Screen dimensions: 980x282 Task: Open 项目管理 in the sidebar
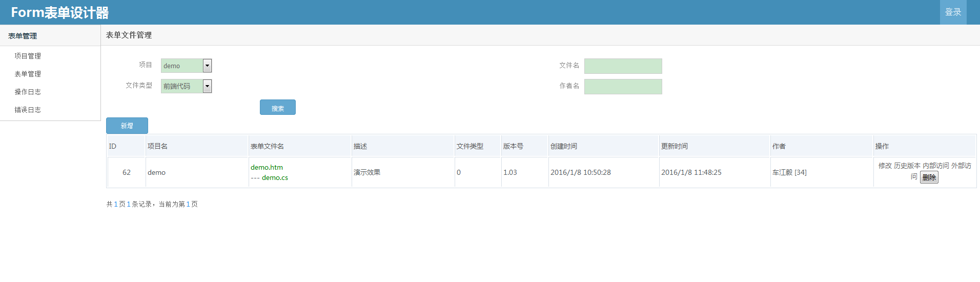[x=28, y=56]
